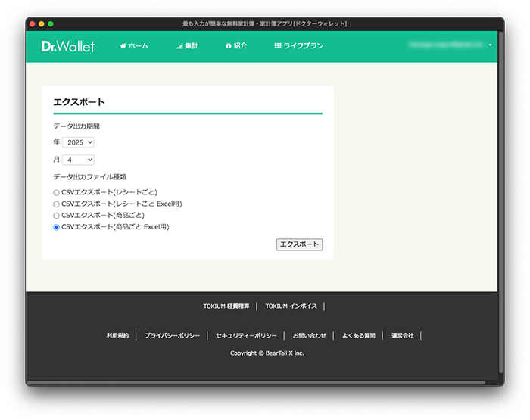Expand the account dropdown arrow in header
Image resolution: width=530 pixels, height=420 pixels.
click(490, 45)
